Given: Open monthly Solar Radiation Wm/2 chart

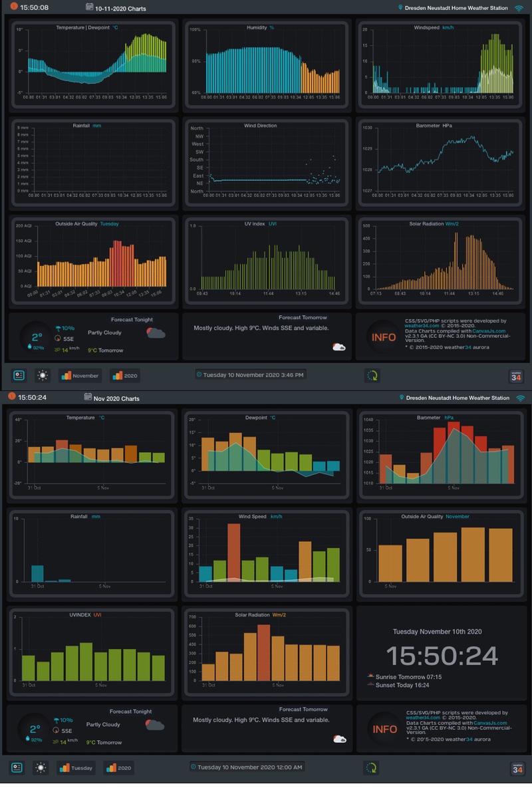Looking at the screenshot, I should coord(266,652).
